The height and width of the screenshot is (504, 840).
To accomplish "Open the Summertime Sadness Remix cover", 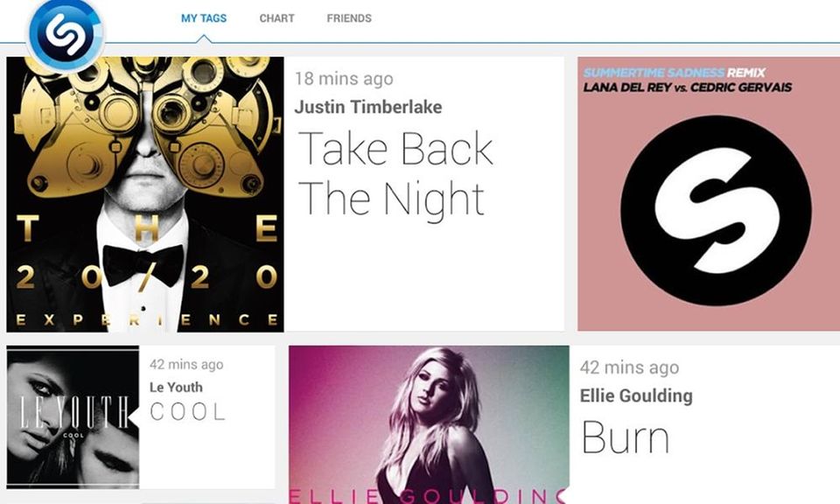I will click(x=709, y=194).
